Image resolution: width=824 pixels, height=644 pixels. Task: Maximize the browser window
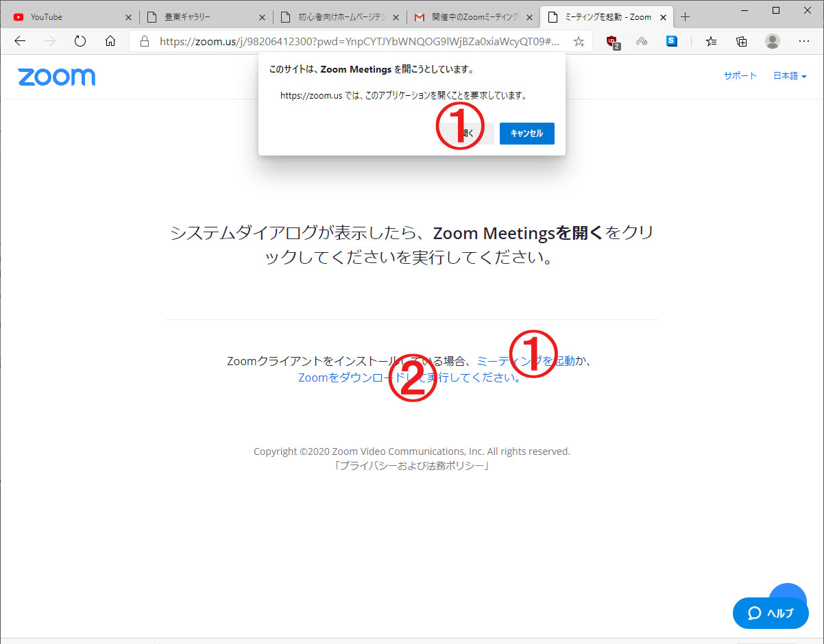776,10
